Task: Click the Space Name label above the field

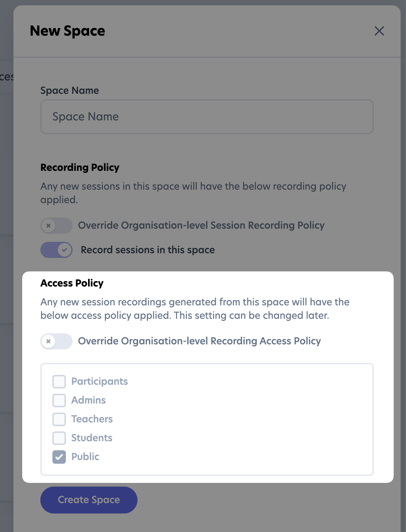Action: [x=70, y=90]
